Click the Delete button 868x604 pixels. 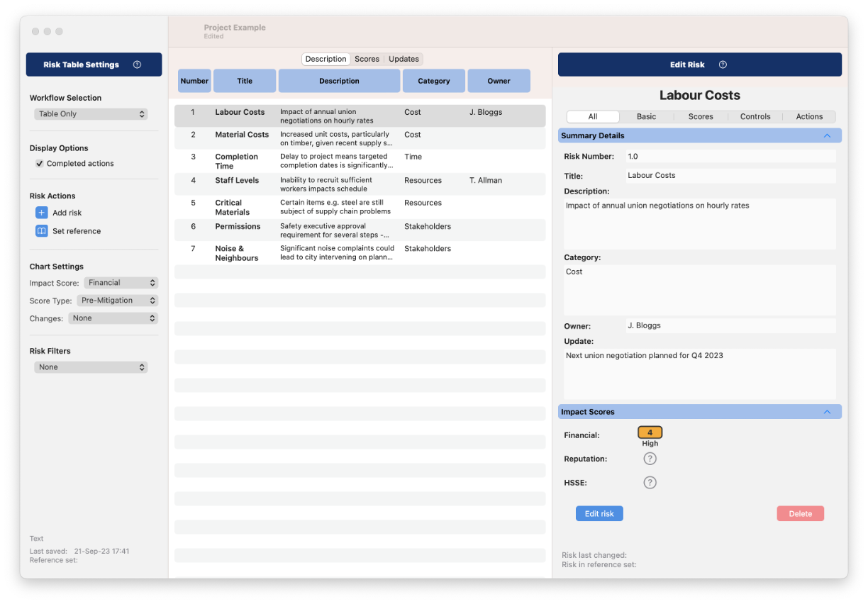(x=800, y=514)
